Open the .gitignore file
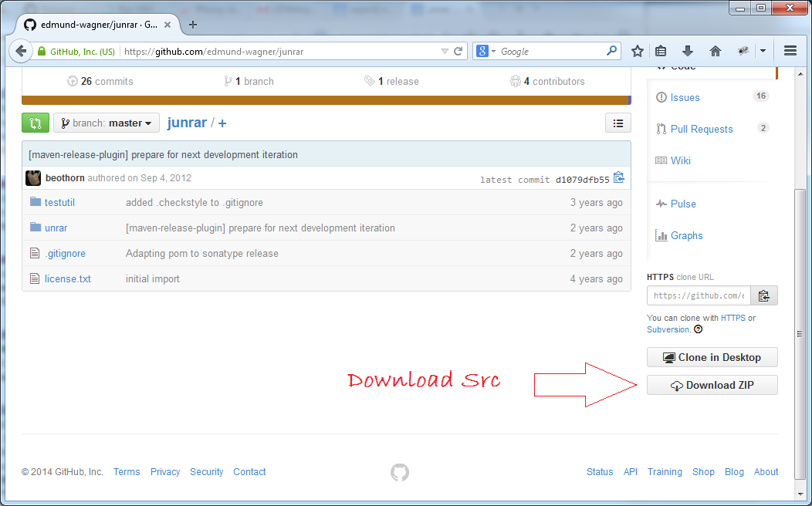The image size is (812, 506). (x=66, y=253)
